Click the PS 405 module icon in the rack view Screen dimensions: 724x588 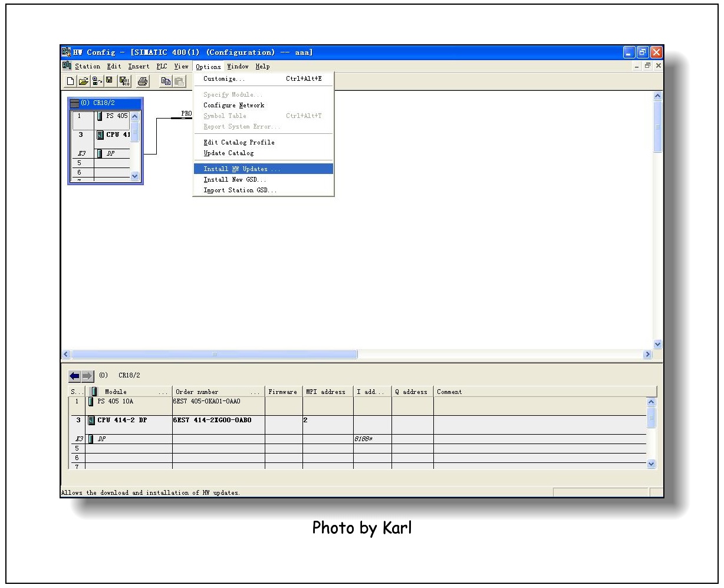pos(100,116)
